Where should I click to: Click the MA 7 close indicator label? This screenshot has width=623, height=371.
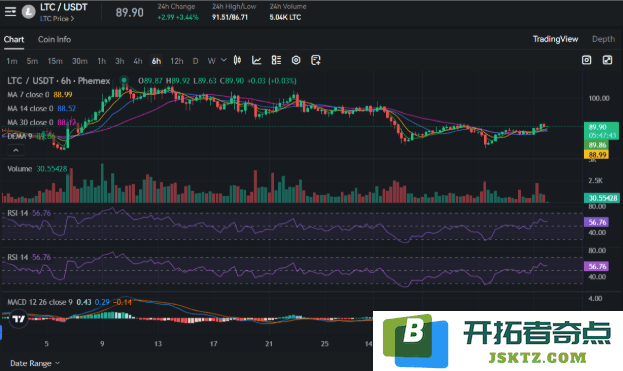click(28, 95)
